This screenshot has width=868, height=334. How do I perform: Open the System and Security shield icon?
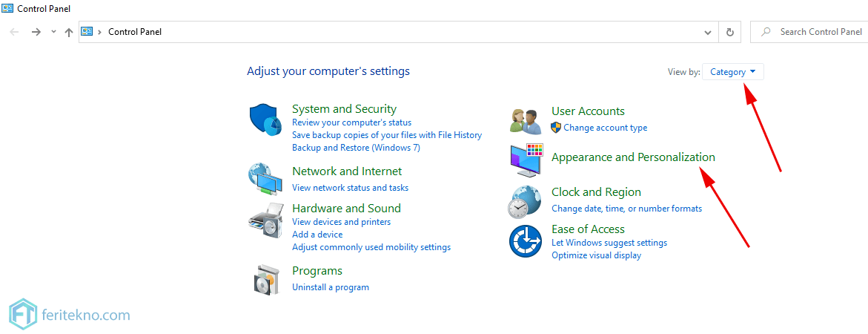[x=265, y=119]
